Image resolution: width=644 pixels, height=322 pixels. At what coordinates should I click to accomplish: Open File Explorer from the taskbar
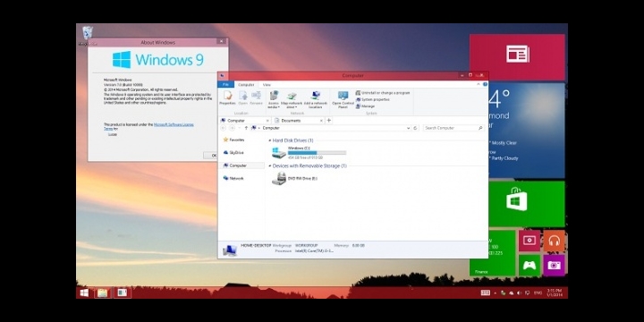coord(102,292)
